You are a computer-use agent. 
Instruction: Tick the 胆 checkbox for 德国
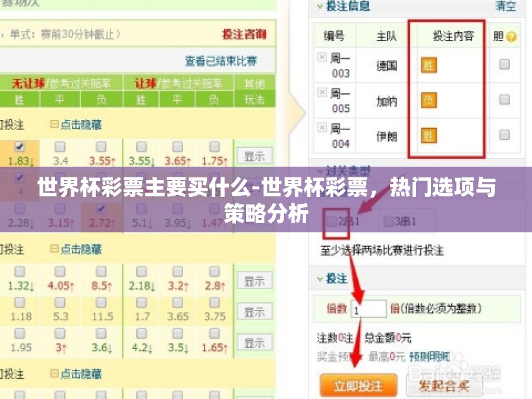click(504, 64)
